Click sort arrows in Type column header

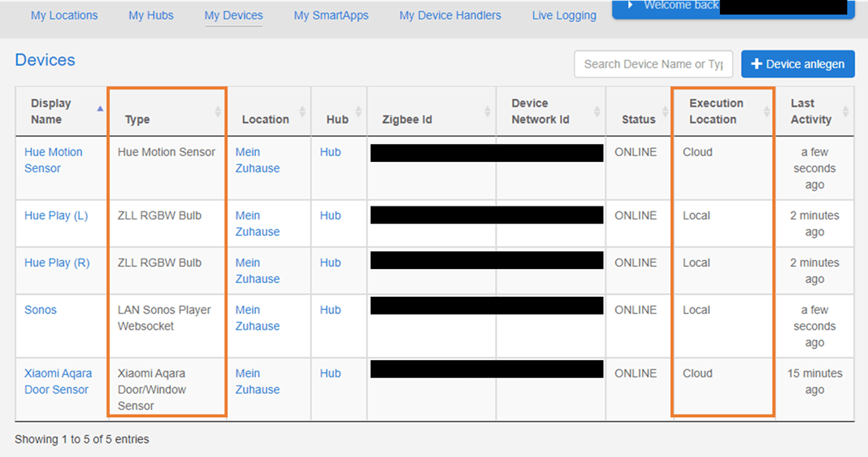[x=218, y=111]
